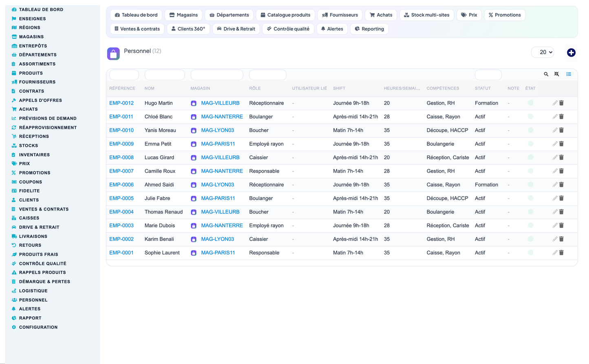Viewport: 589px width, 364px height.
Task: Open the column list options icon
Action: click(569, 74)
